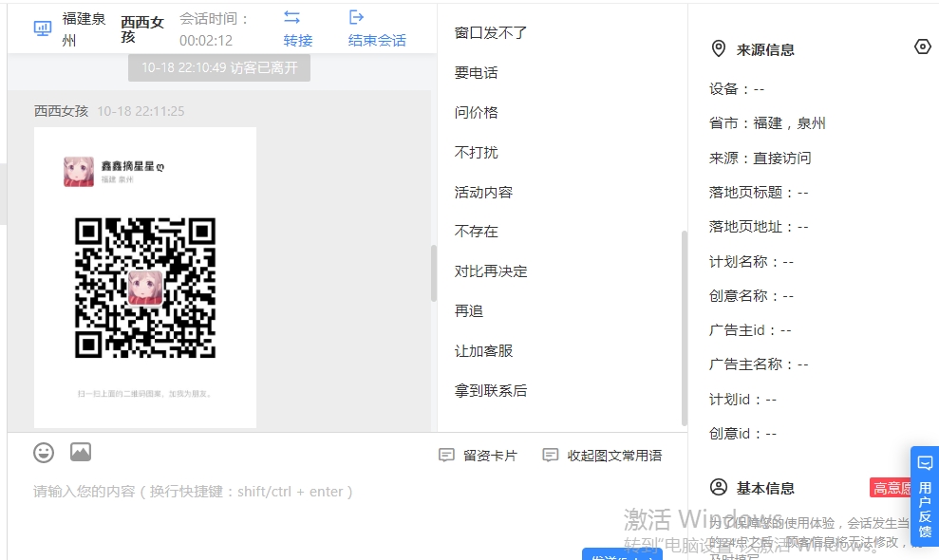
Task: Select quick phrase 活动内容
Action: [x=483, y=192]
